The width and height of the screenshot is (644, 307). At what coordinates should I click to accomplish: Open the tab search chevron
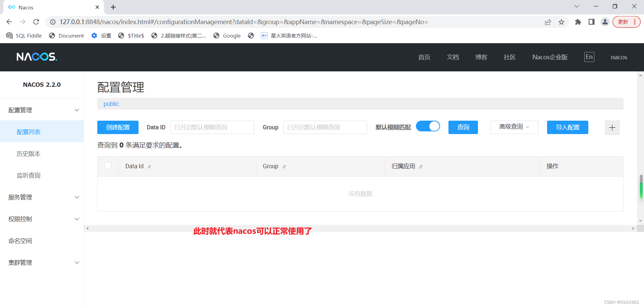(577, 6)
